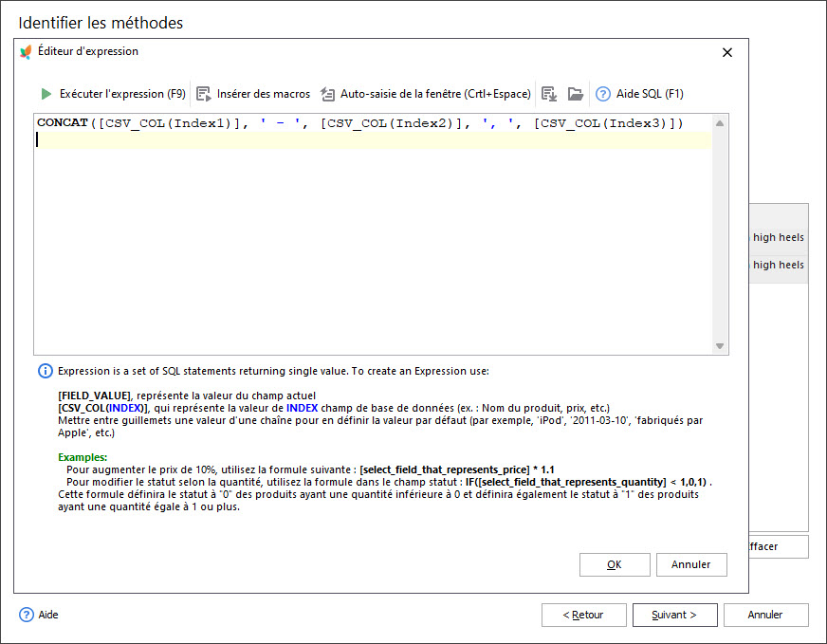827x644 pixels.
Task: Click the Exécuter l'expression (F9) label
Action: (x=122, y=94)
